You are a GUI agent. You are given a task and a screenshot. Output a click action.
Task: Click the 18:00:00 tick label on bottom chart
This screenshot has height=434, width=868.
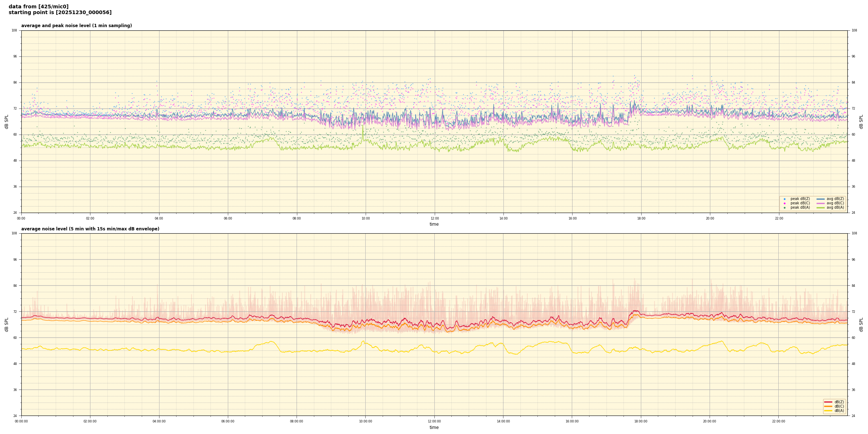pyautogui.click(x=641, y=421)
